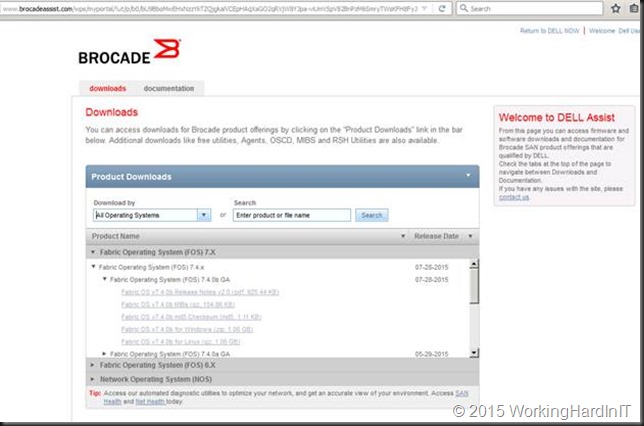
Task: Sort by Product Name column arrow
Action: (x=403, y=236)
